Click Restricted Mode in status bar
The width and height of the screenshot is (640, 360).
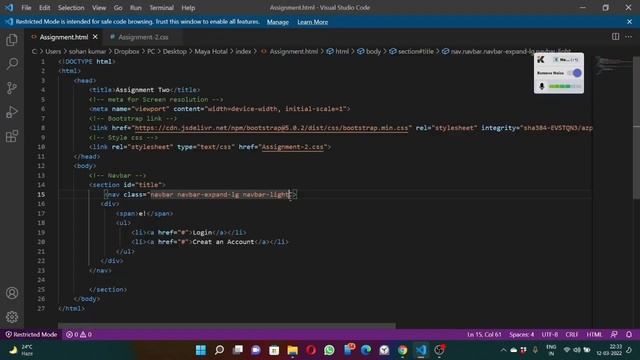point(31,334)
